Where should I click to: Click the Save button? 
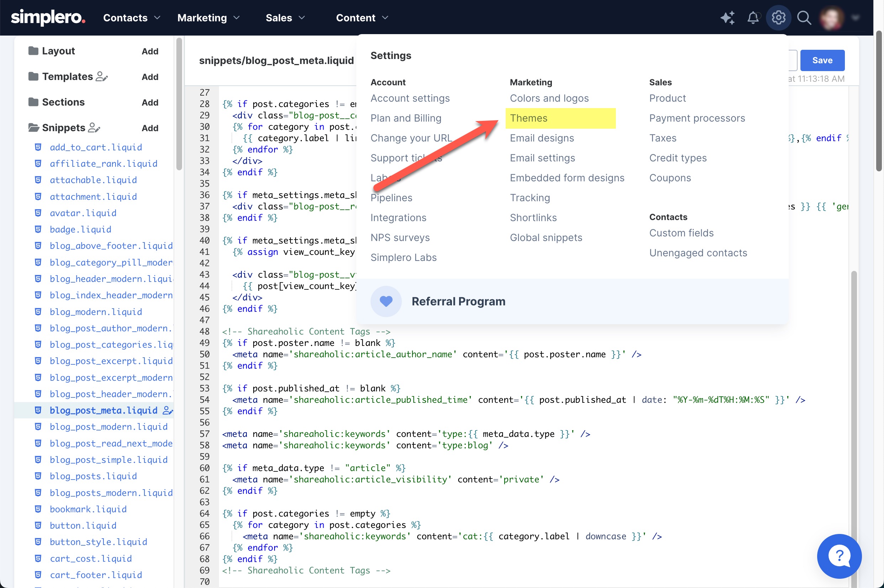click(822, 60)
